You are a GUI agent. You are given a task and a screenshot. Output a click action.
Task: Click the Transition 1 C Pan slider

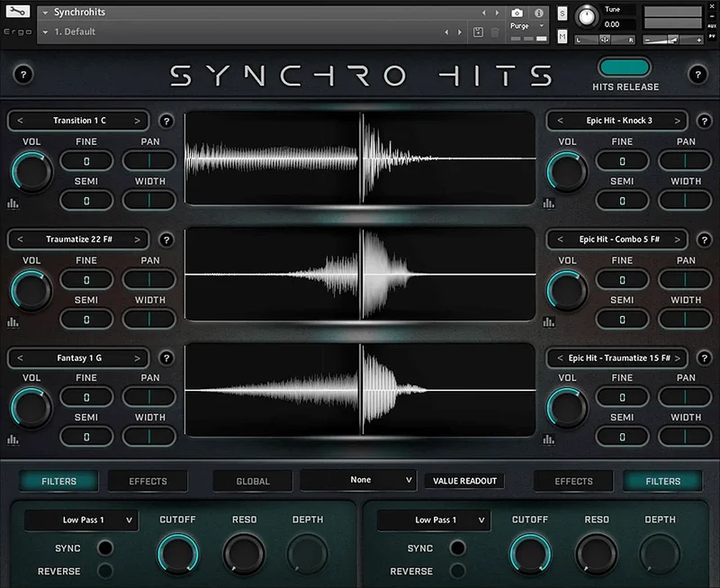tap(148, 161)
